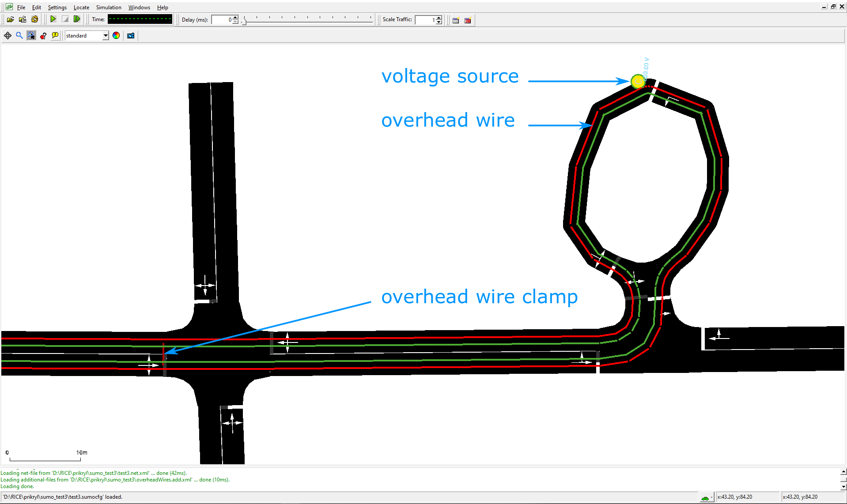Open the Locate menu

pos(81,8)
